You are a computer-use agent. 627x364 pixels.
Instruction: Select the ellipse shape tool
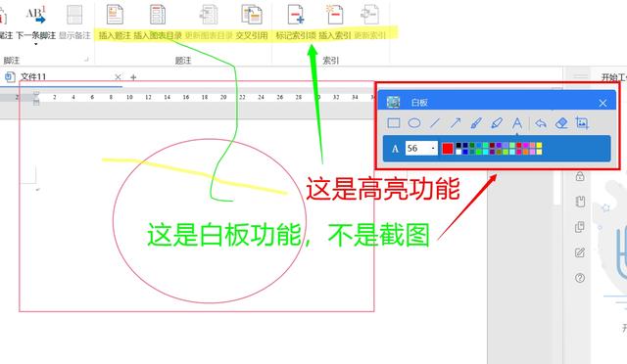point(414,123)
